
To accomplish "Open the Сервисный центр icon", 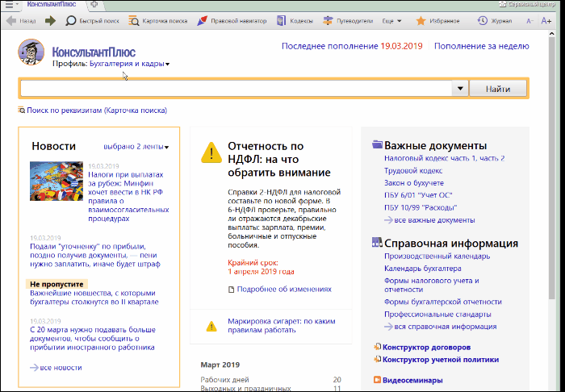I will tap(502, 4).
